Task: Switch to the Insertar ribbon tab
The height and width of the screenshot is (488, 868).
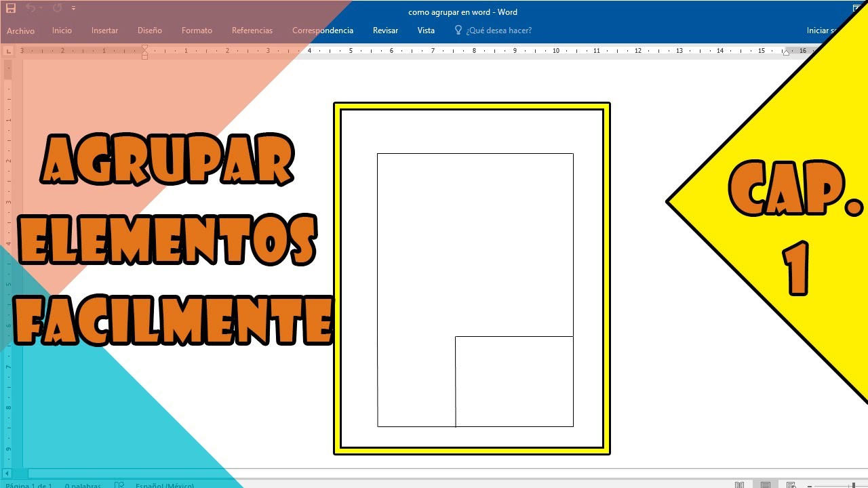Action: tap(104, 30)
